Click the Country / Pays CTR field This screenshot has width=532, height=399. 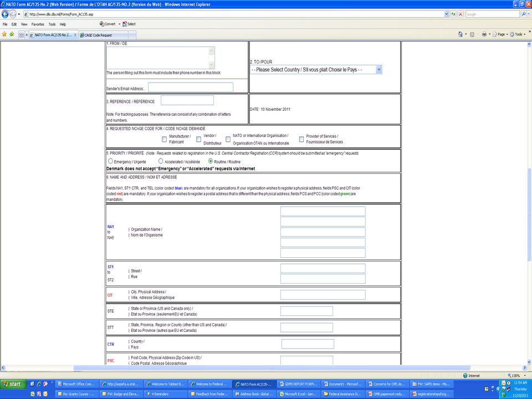tap(308, 344)
